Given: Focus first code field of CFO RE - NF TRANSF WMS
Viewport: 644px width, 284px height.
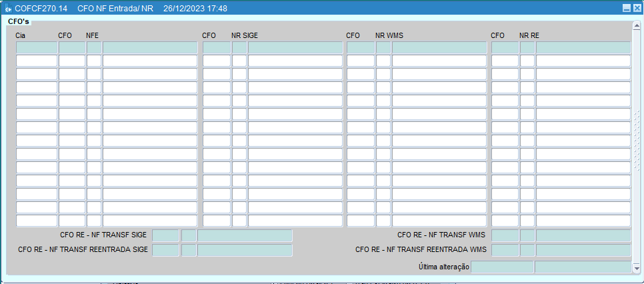Looking at the screenshot, I should tap(505, 235).
